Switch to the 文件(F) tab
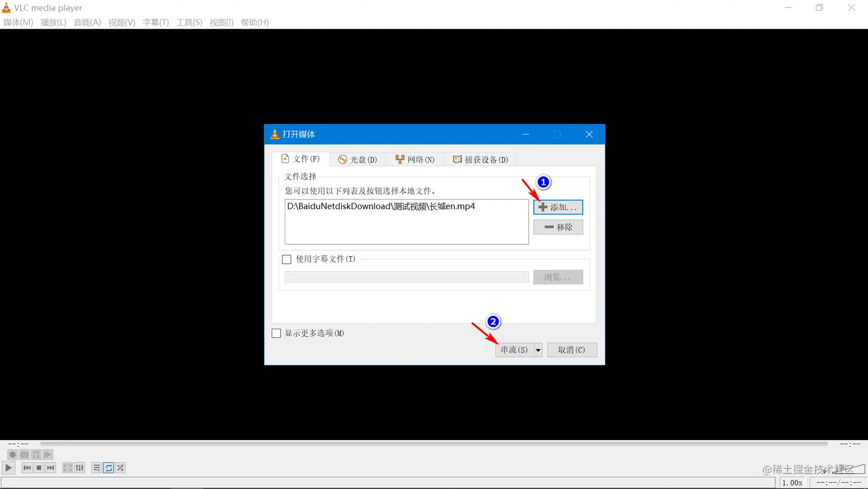 (300, 159)
